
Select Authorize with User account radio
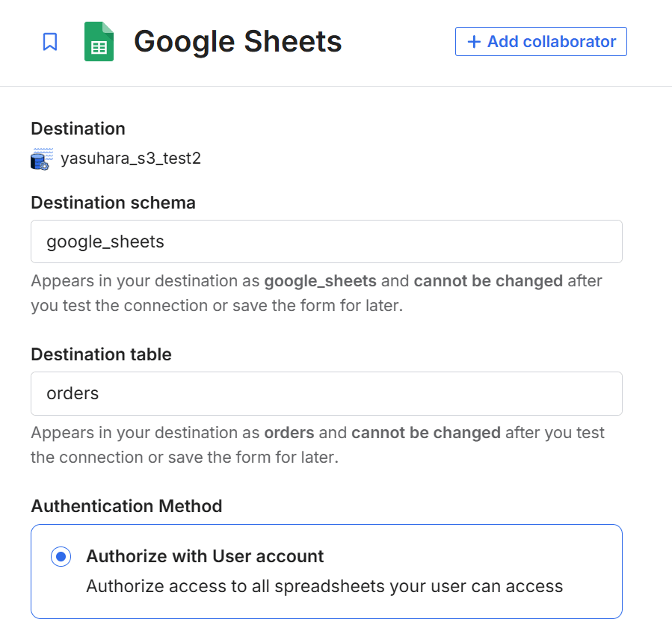pos(61,556)
